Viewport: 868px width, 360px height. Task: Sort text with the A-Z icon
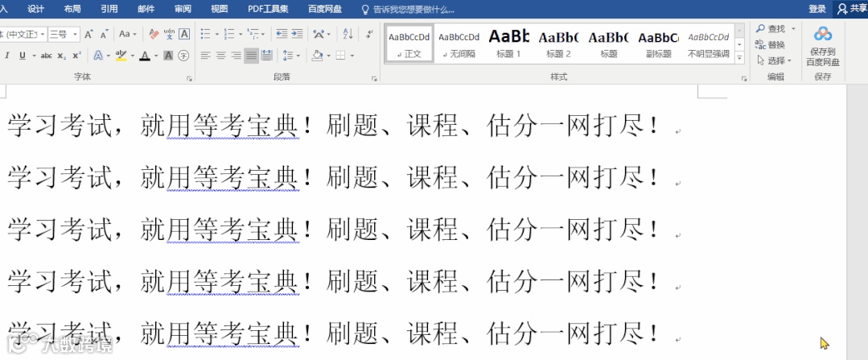(x=348, y=35)
